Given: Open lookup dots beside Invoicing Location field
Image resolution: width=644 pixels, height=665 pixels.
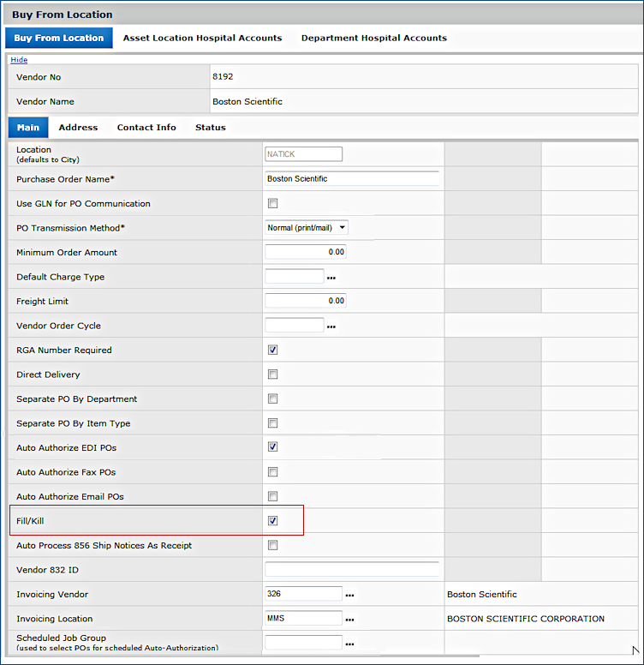Looking at the screenshot, I should (349, 619).
